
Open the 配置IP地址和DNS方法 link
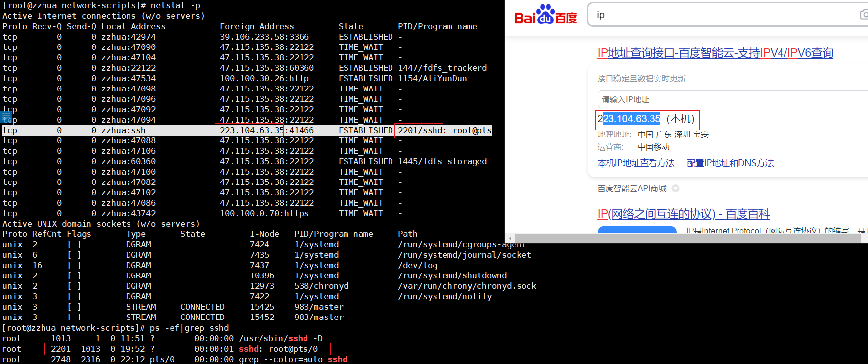(x=730, y=163)
